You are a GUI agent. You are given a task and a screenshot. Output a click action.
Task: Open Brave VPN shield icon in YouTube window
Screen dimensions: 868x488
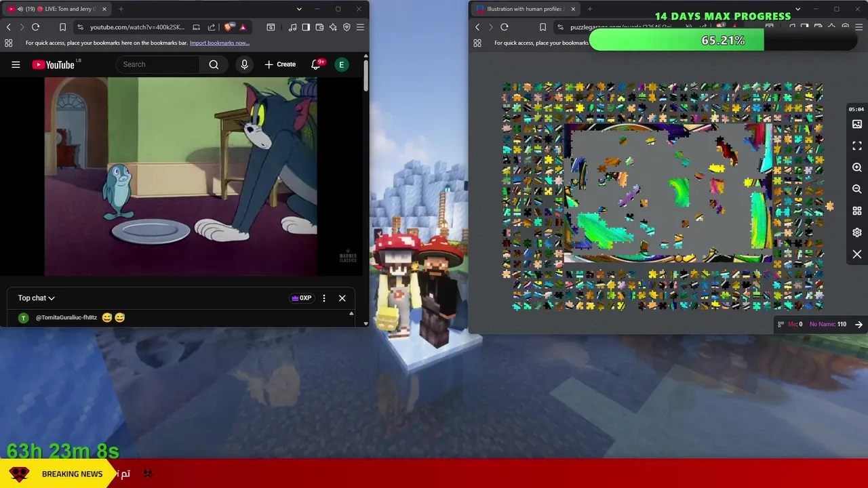click(347, 27)
